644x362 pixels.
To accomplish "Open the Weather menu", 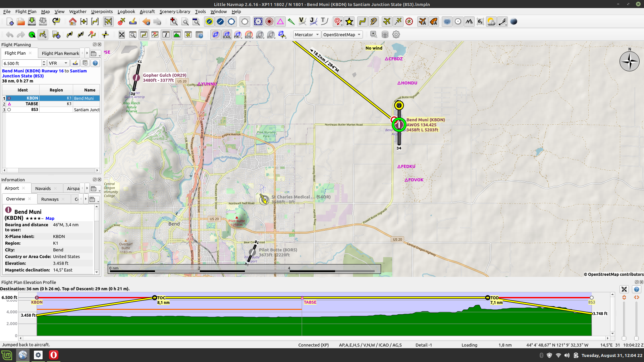I will tap(78, 11).
